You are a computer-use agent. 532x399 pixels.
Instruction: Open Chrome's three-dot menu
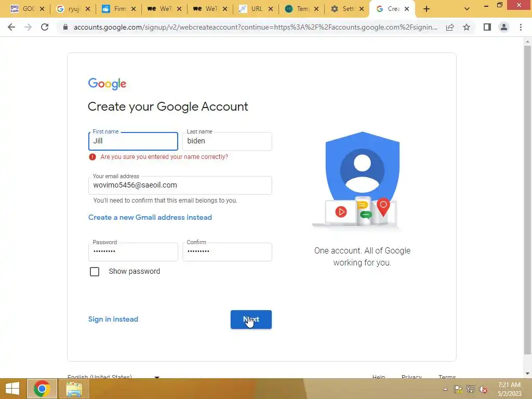[x=521, y=27]
